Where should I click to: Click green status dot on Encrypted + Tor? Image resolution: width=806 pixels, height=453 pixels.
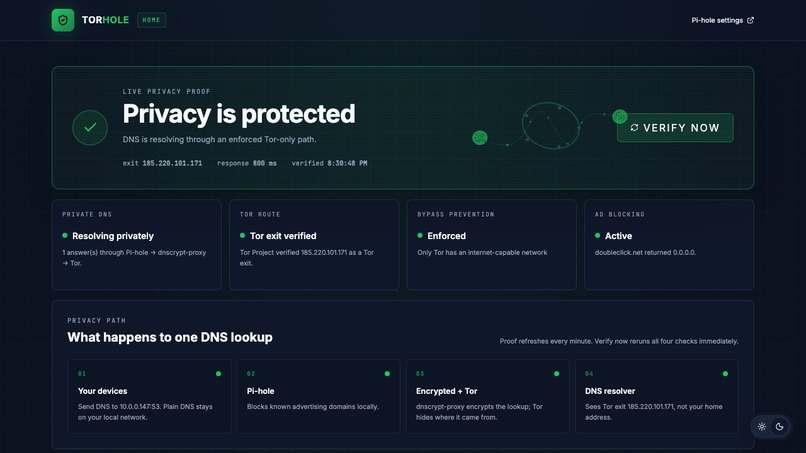556,374
